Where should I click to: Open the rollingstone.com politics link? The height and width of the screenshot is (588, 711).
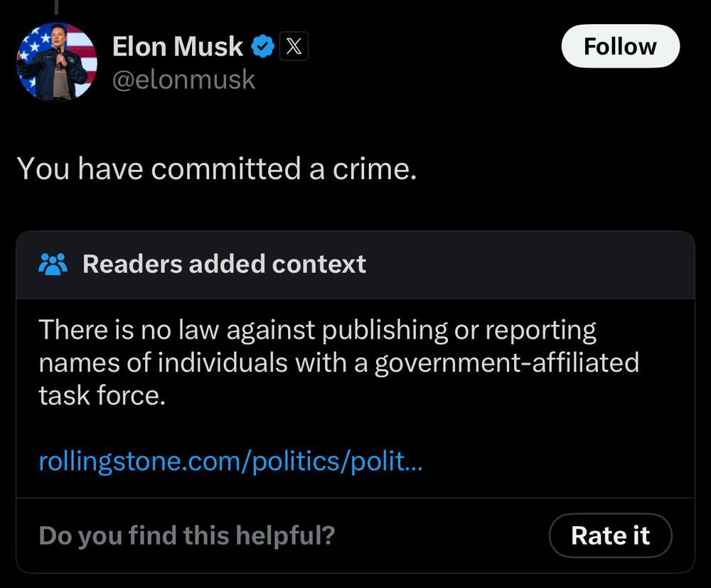click(x=230, y=461)
